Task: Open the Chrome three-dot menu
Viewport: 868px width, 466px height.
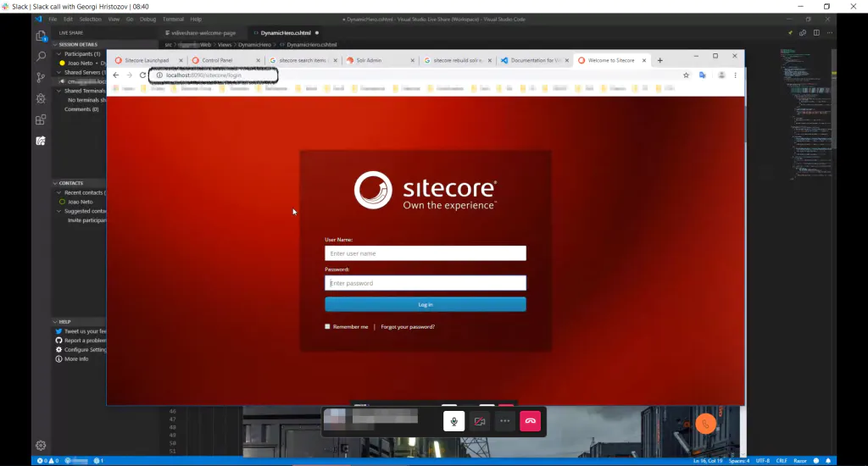Action: click(735, 75)
